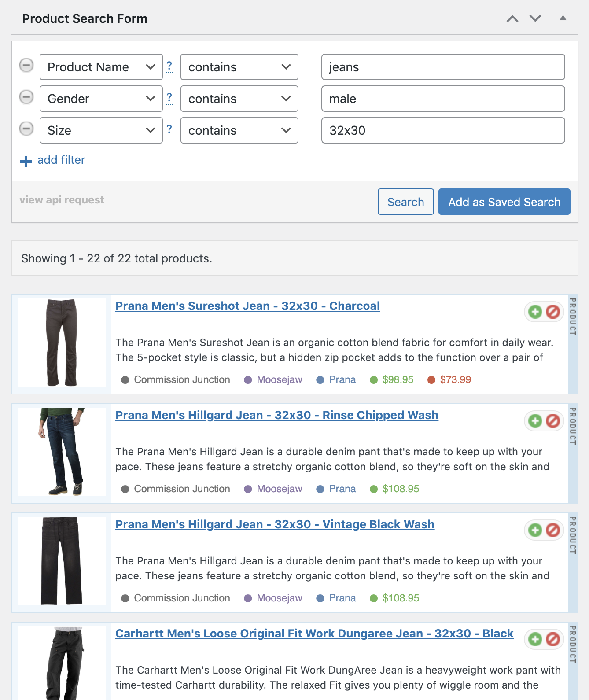Remove the Gender filter row

click(26, 97)
